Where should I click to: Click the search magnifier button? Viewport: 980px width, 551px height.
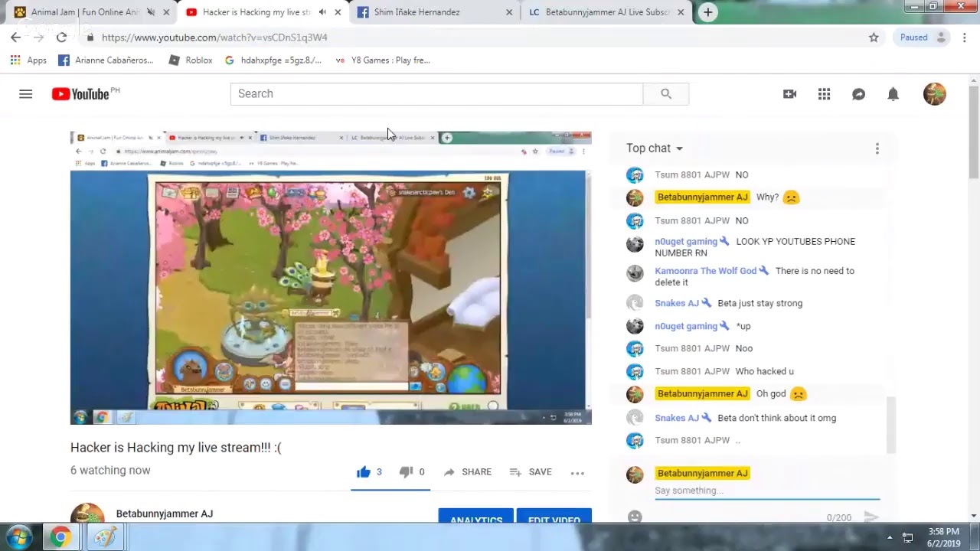666,93
